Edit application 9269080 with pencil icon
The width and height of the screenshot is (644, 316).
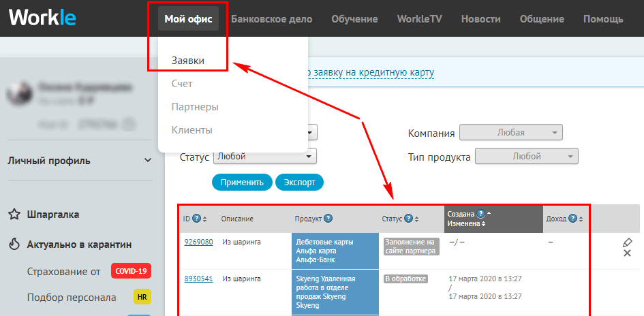(627, 242)
